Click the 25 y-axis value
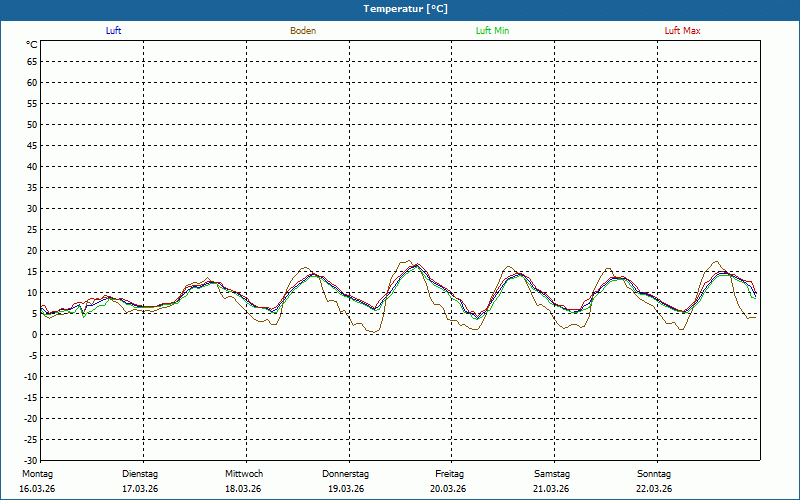 click(x=32, y=230)
